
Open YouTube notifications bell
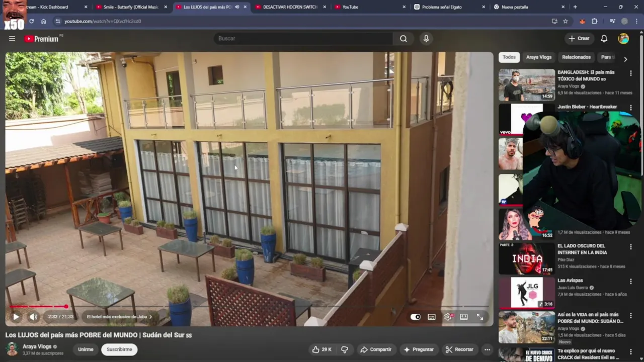[604, 39]
